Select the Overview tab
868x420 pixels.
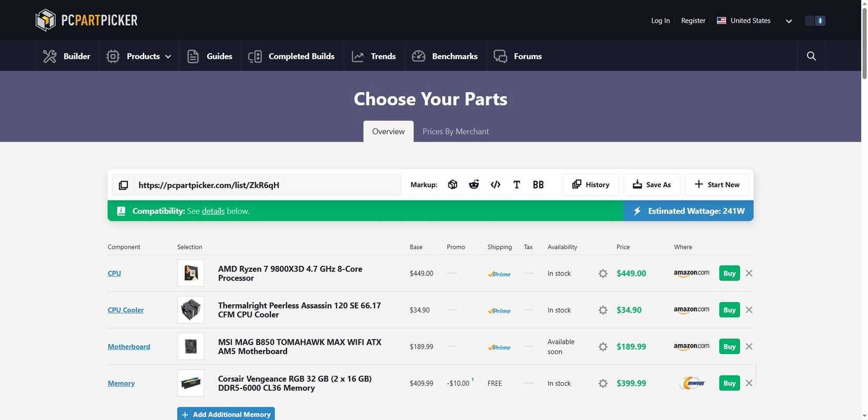click(x=388, y=132)
